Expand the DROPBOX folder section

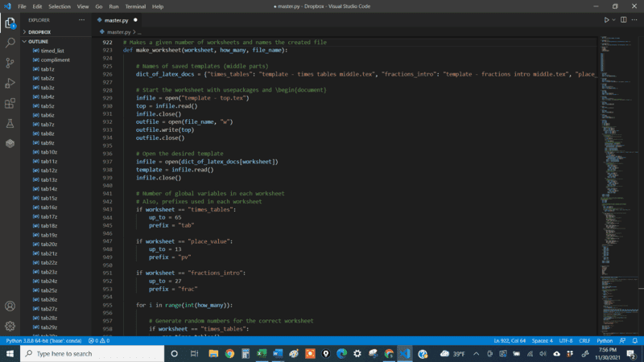point(40,32)
